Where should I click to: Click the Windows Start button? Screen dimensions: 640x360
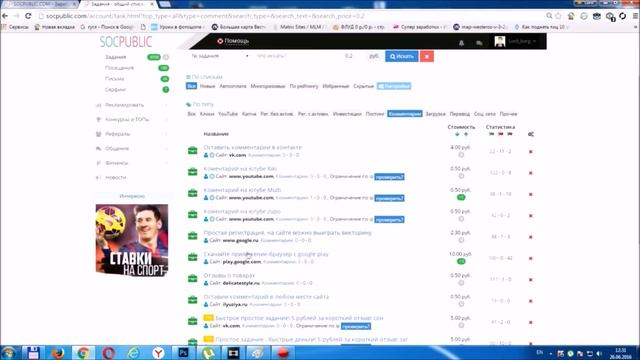point(9,352)
